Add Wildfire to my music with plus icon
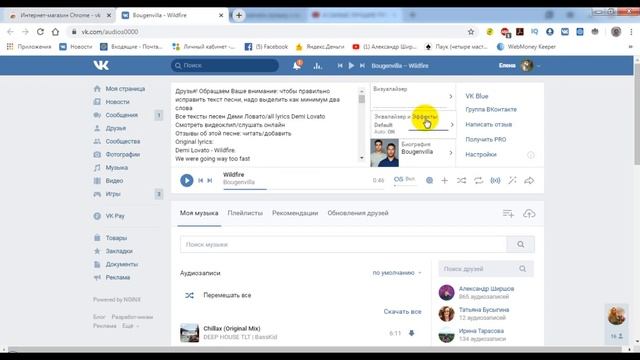The image size is (640, 360). [444, 180]
